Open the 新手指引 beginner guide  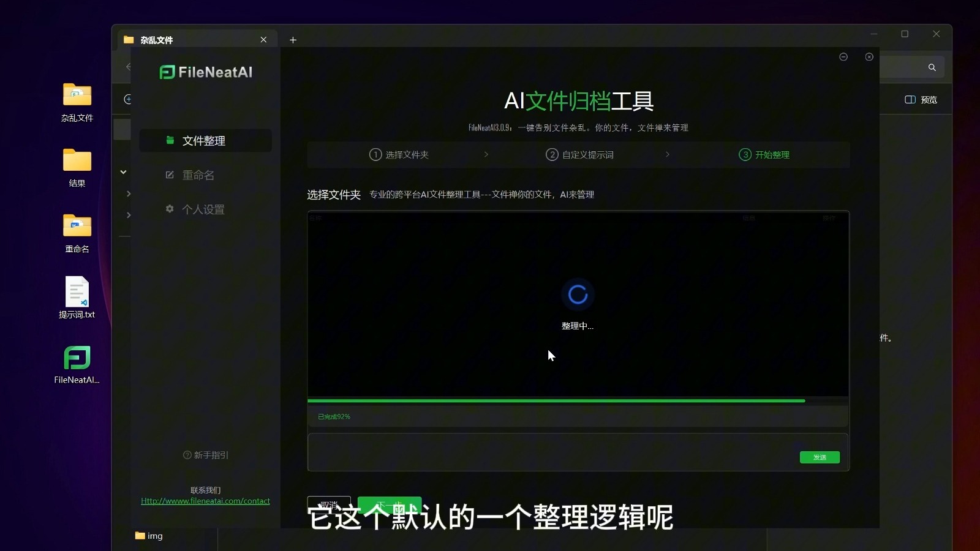click(x=206, y=455)
